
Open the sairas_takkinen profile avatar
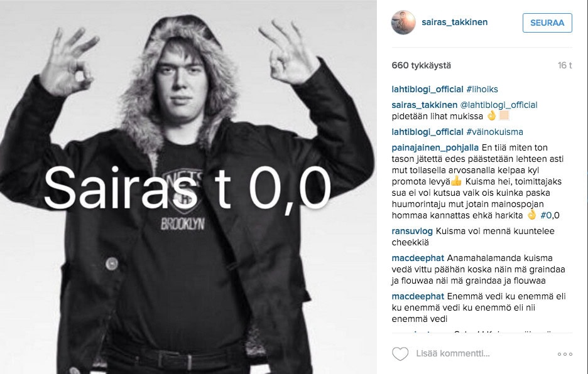click(403, 22)
